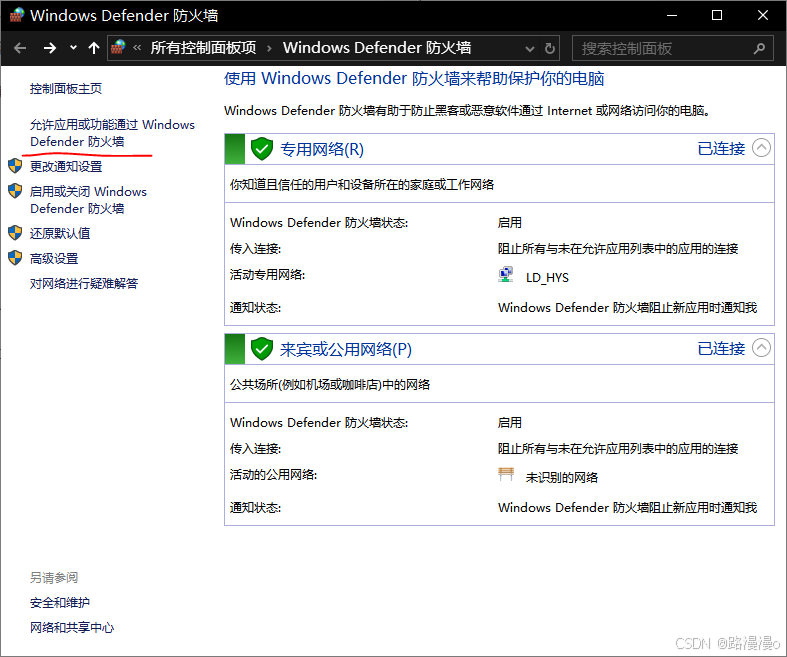Click the green shield on 来宾或公用网络(P)

[261, 348]
